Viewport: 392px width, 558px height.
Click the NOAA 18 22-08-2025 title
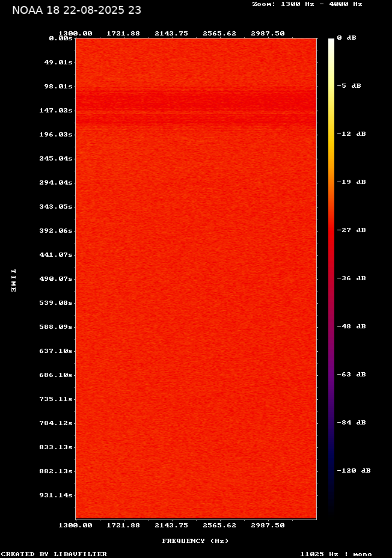(x=76, y=10)
